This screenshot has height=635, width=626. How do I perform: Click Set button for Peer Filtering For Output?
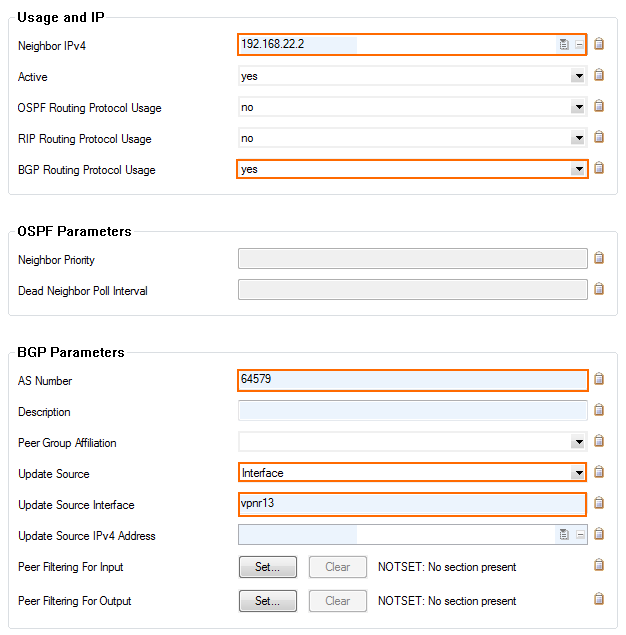click(x=268, y=601)
